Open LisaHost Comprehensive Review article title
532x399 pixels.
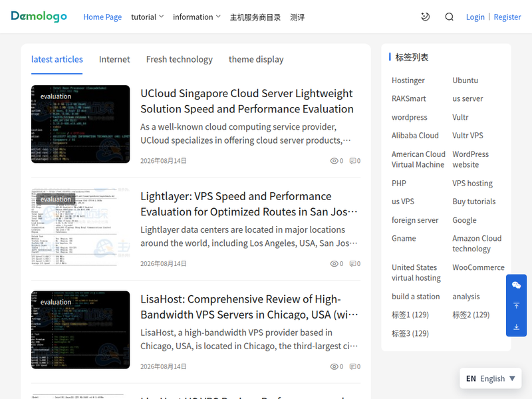coord(249,307)
